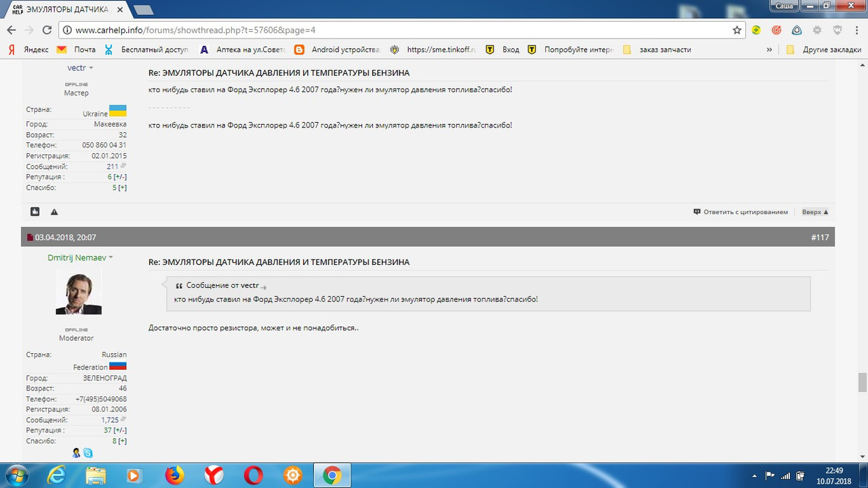This screenshot has height=488, width=868.
Task: Open the заказ запчасти bookmarks folder
Action: pyautogui.click(x=656, y=49)
